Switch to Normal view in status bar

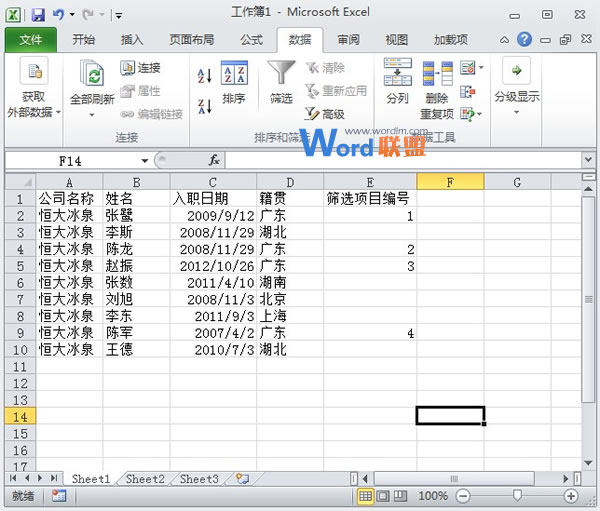(x=366, y=496)
